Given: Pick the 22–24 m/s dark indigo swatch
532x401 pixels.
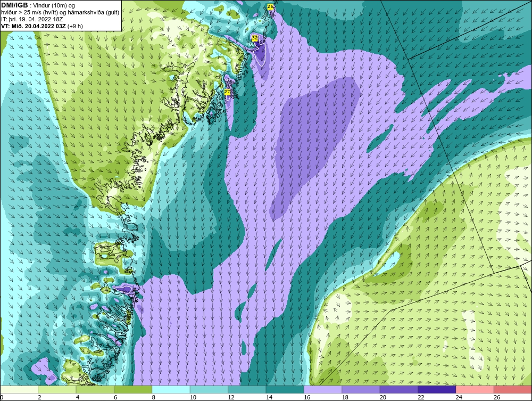Looking at the screenshot, I should tap(437, 389).
